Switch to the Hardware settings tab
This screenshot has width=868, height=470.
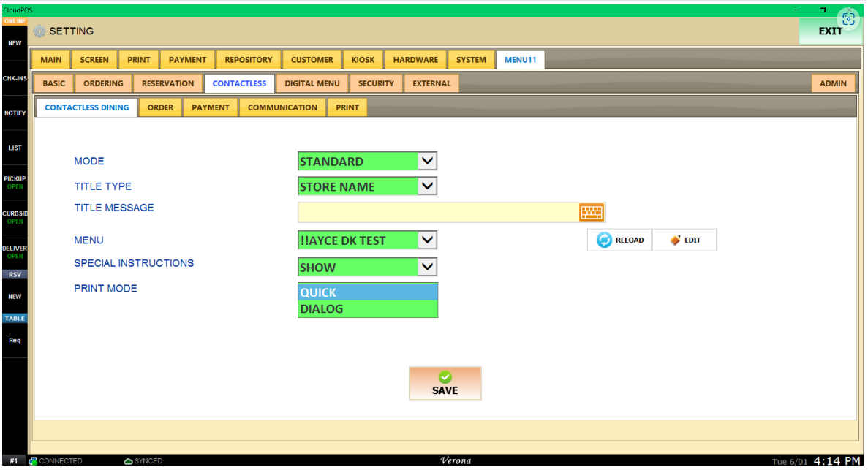coord(415,60)
